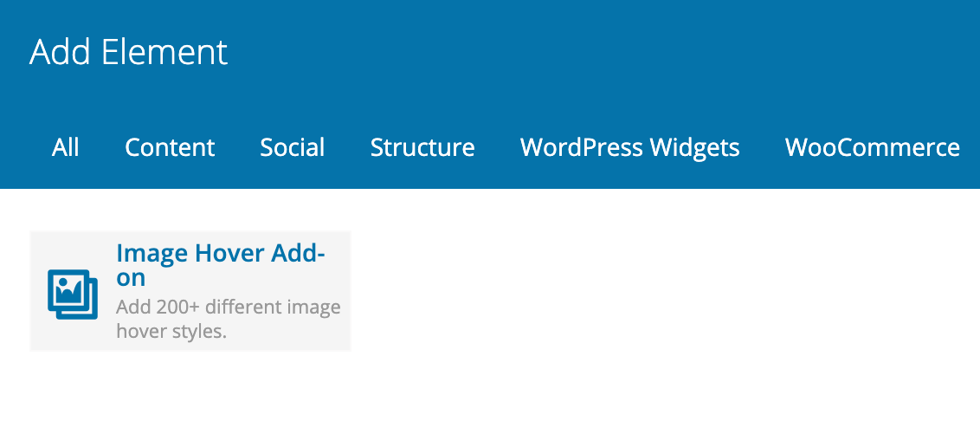The width and height of the screenshot is (980, 447).
Task: Open the WooCommerce tab
Action: point(873,147)
